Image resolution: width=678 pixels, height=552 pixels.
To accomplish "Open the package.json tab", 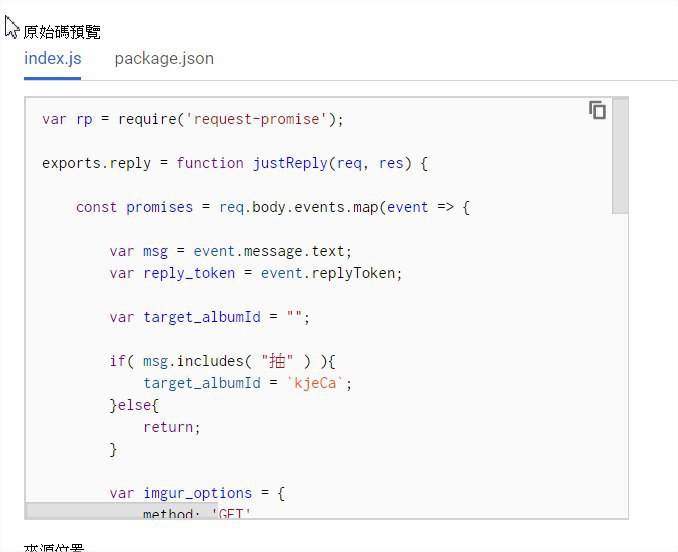I will click(164, 58).
